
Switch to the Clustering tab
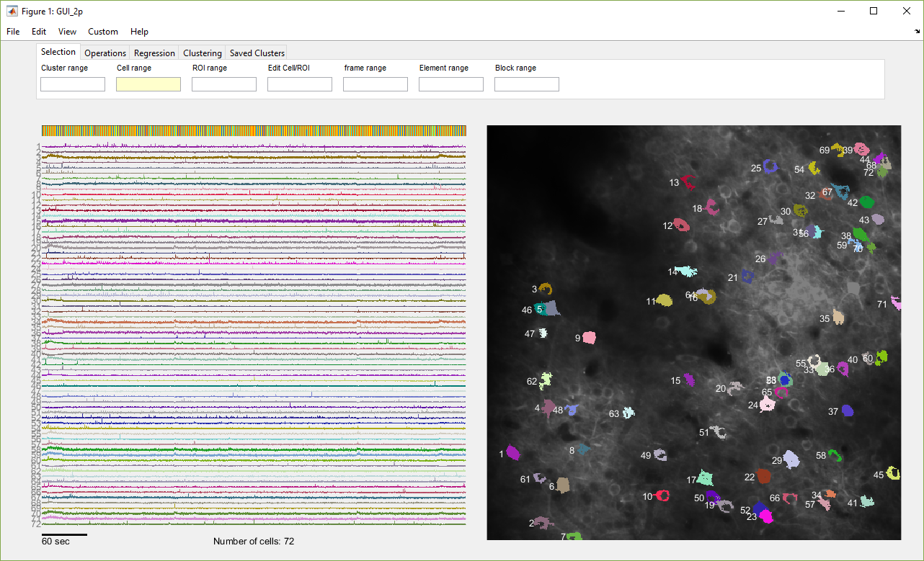click(203, 53)
